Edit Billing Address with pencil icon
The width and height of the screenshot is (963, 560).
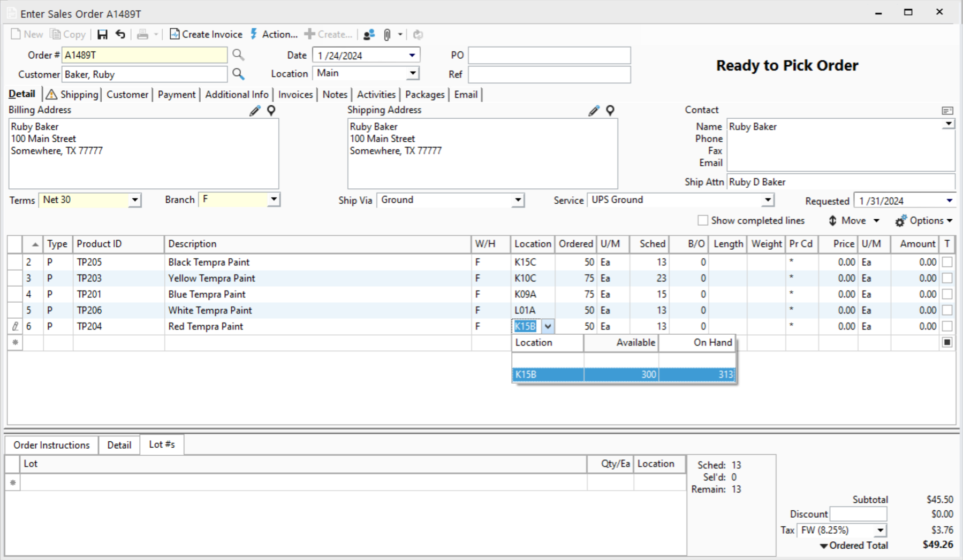pos(255,111)
